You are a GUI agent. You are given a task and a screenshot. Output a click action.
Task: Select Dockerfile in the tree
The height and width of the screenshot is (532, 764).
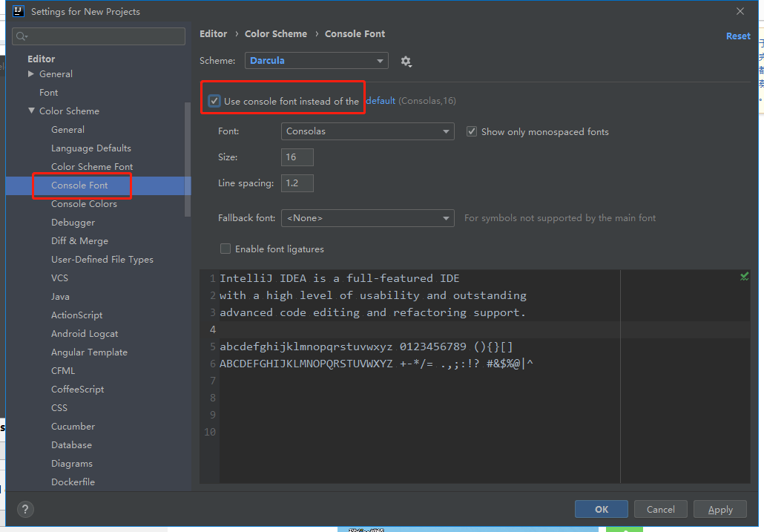(x=73, y=482)
